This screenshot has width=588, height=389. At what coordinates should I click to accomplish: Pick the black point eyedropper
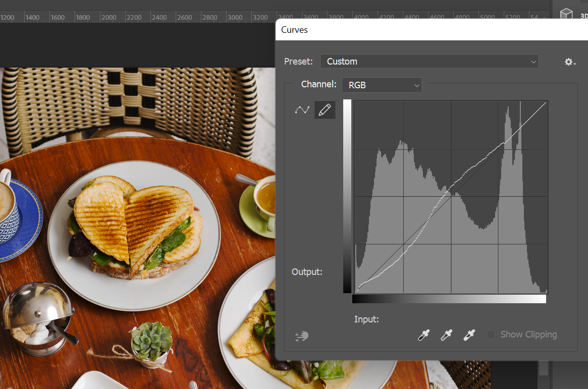point(424,335)
